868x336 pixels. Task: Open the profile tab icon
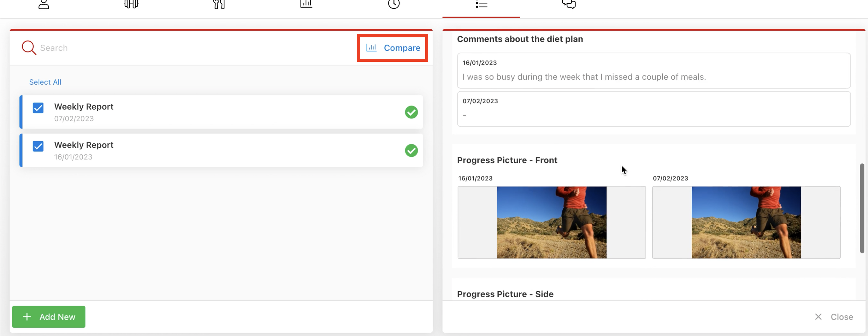44,4
